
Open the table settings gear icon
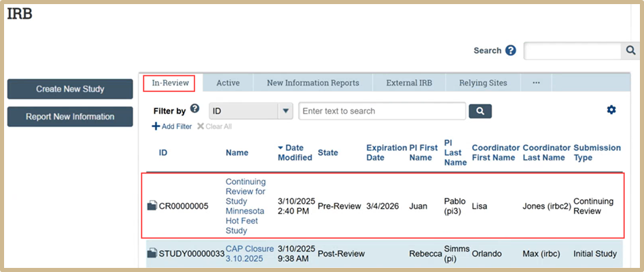point(611,110)
